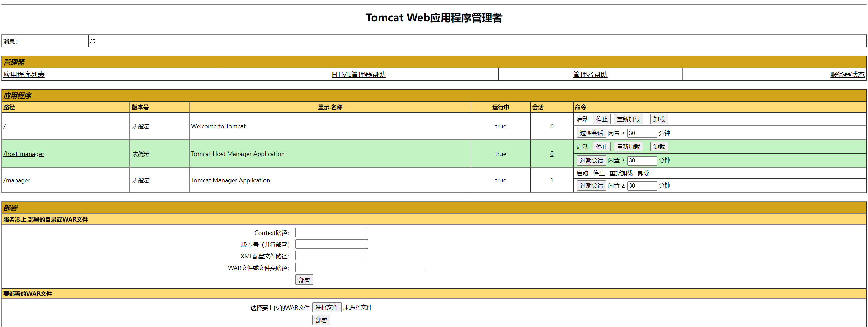Viewport: 868px width, 327px height.
Task: Click the 未选择文件 label
Action: (x=358, y=307)
